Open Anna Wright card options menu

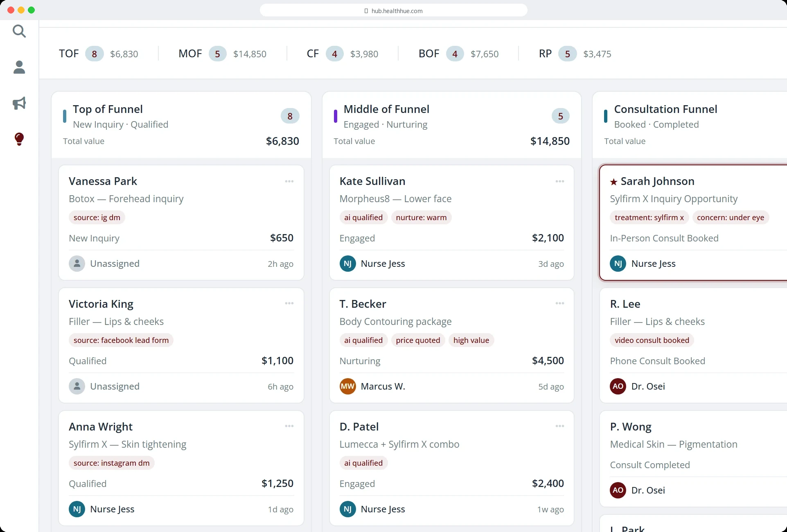click(289, 426)
